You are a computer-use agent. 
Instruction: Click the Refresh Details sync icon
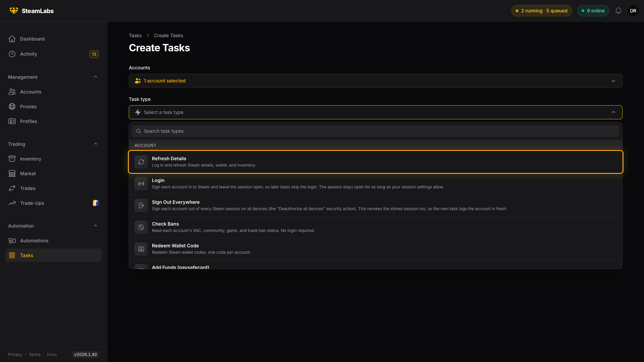pyautogui.click(x=141, y=162)
